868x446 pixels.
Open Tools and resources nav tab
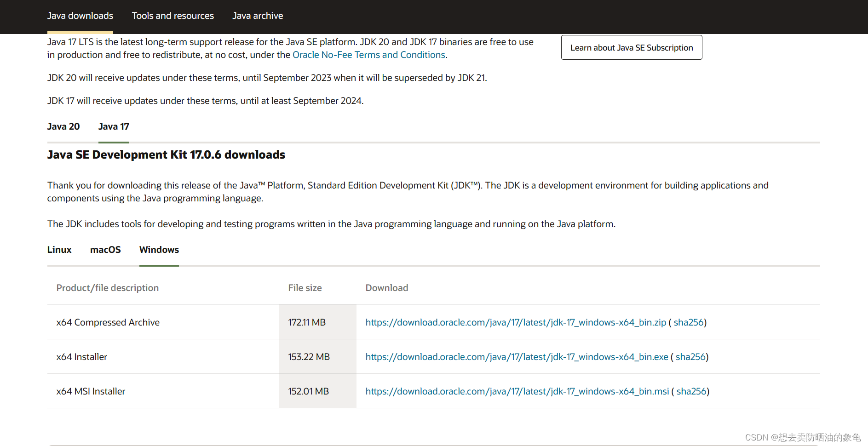(x=173, y=16)
